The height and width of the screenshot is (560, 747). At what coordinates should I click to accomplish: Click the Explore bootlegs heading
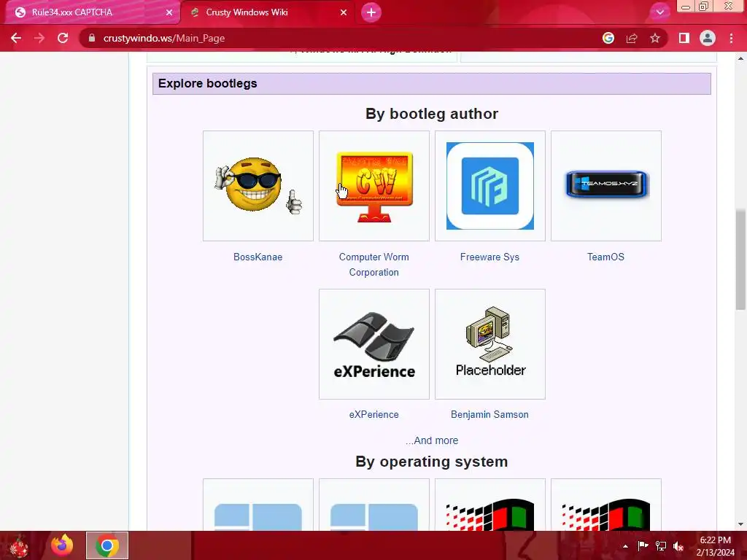(208, 83)
